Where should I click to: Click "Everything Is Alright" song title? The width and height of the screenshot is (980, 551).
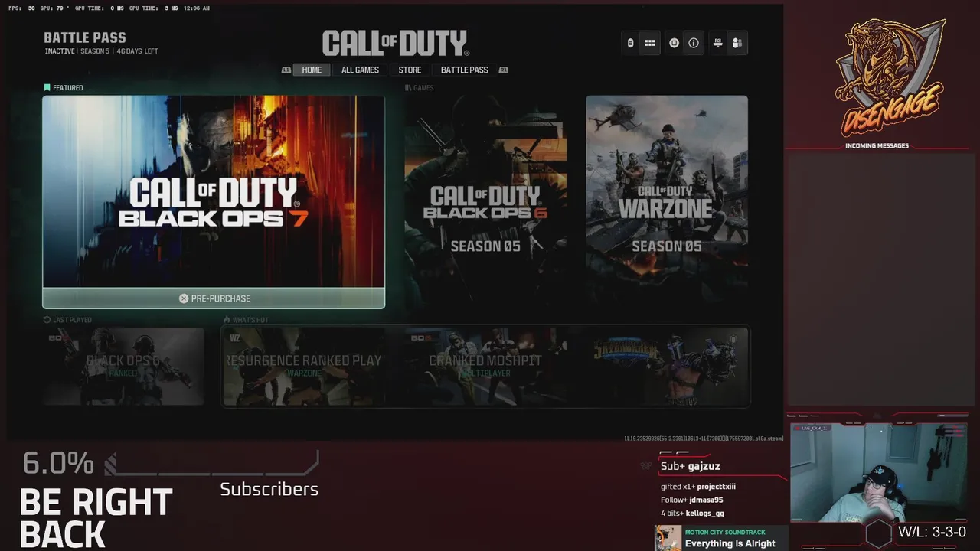(730, 543)
